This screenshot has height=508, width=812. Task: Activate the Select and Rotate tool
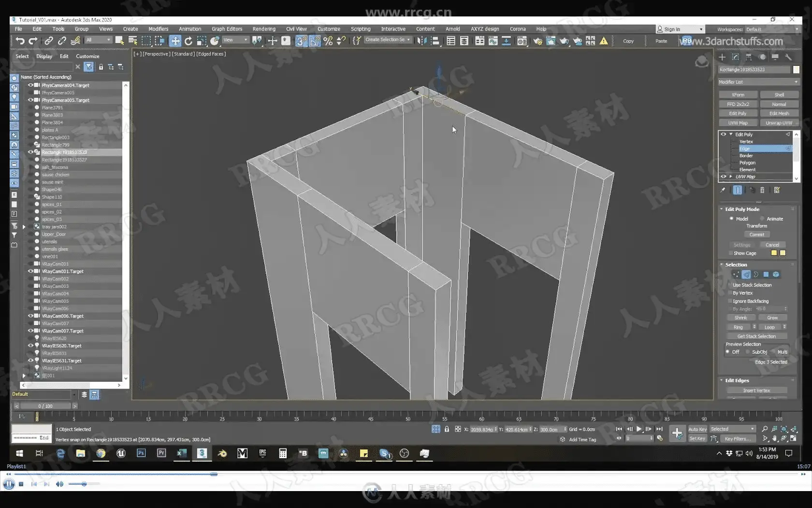point(188,41)
